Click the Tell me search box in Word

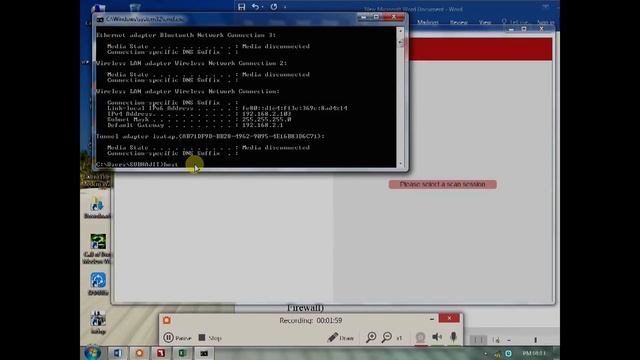pyautogui.click(x=515, y=22)
